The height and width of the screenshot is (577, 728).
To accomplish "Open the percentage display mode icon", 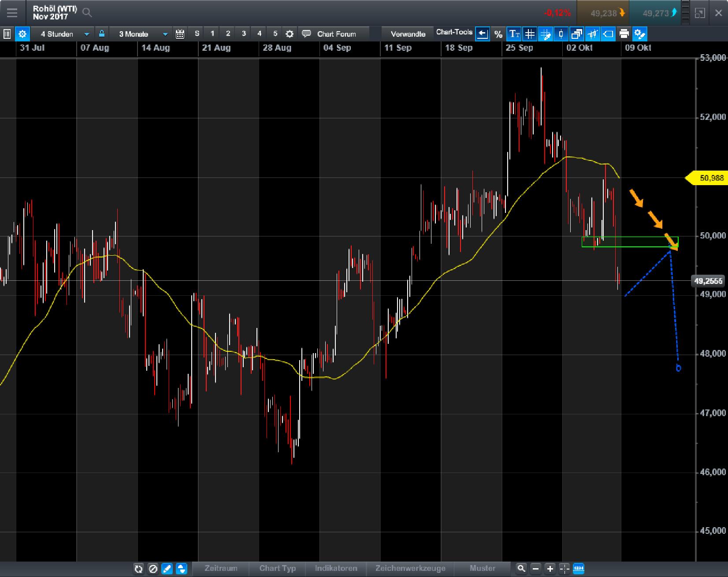I will (498, 34).
